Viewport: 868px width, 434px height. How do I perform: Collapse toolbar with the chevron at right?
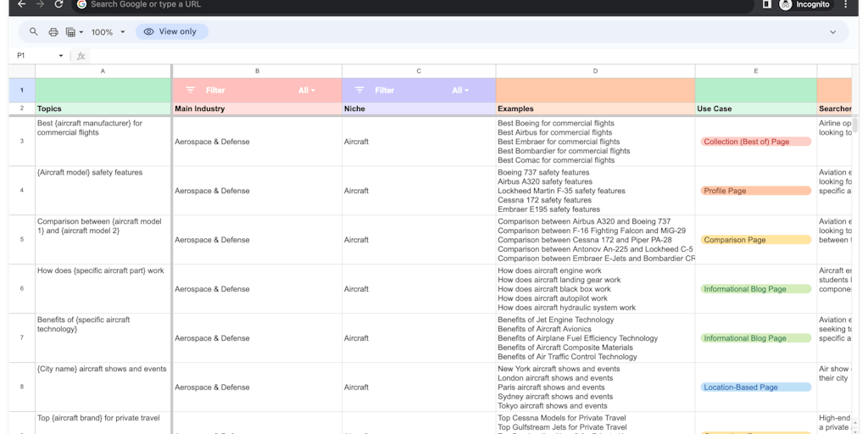pyautogui.click(x=832, y=32)
